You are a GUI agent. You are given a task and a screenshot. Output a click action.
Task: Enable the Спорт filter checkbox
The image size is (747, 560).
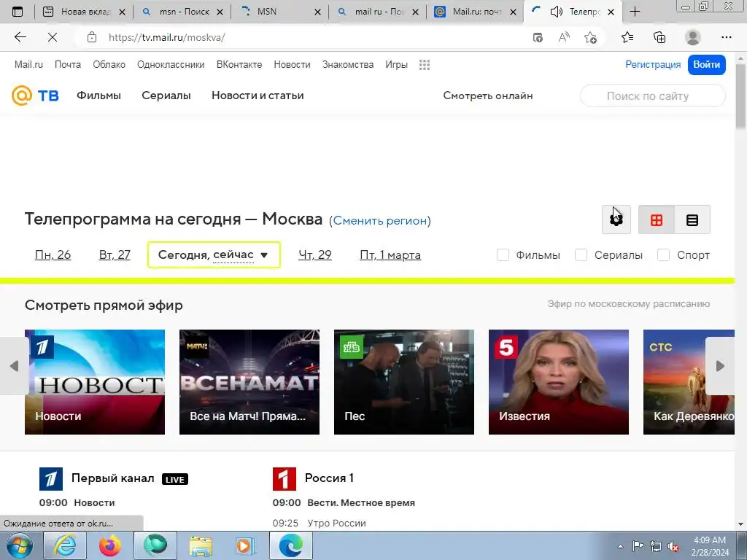pos(663,254)
